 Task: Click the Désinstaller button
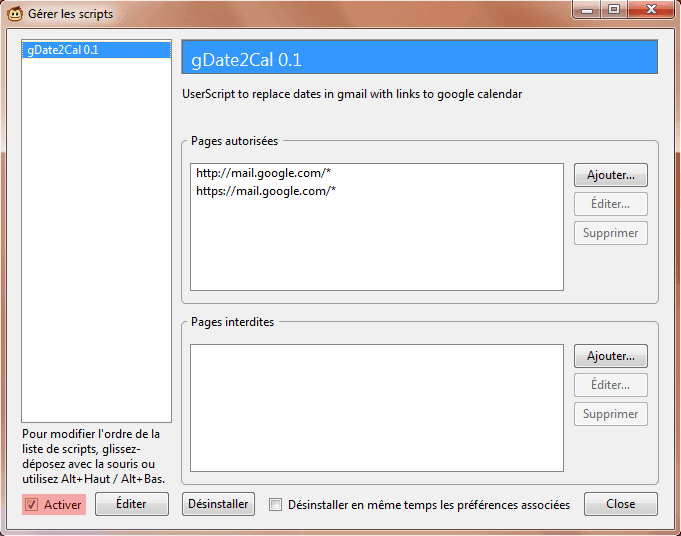(218, 504)
